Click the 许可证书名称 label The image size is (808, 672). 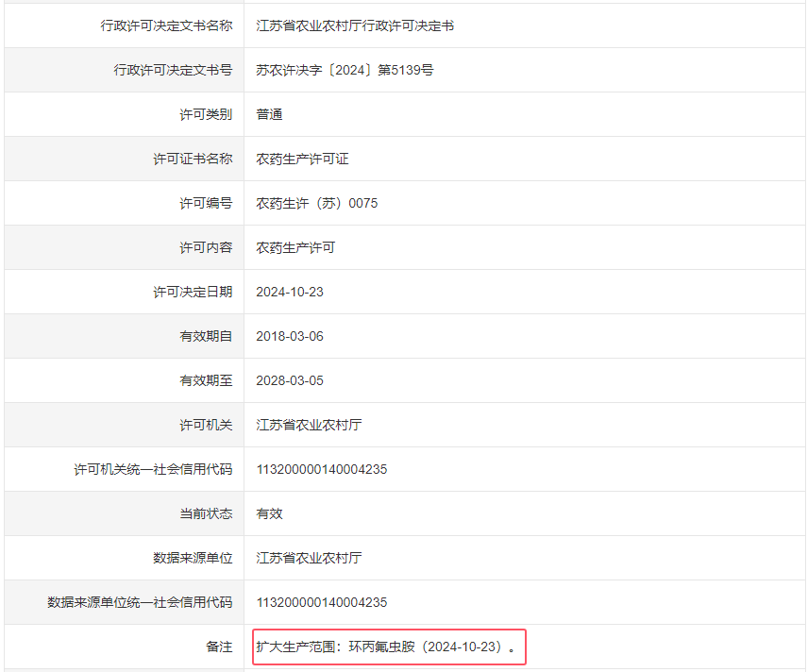pos(193,159)
